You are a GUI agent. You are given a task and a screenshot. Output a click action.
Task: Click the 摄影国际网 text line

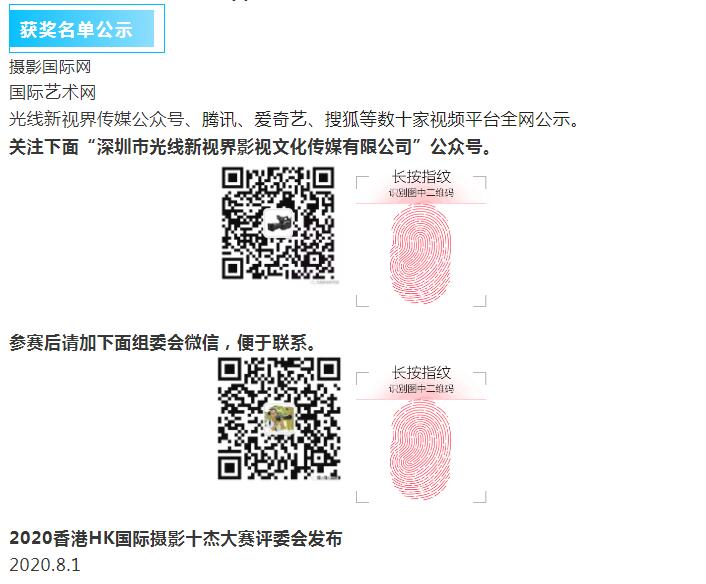(x=50, y=67)
